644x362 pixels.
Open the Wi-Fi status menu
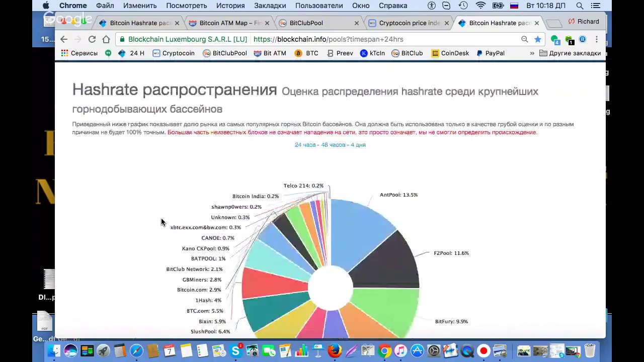click(480, 6)
